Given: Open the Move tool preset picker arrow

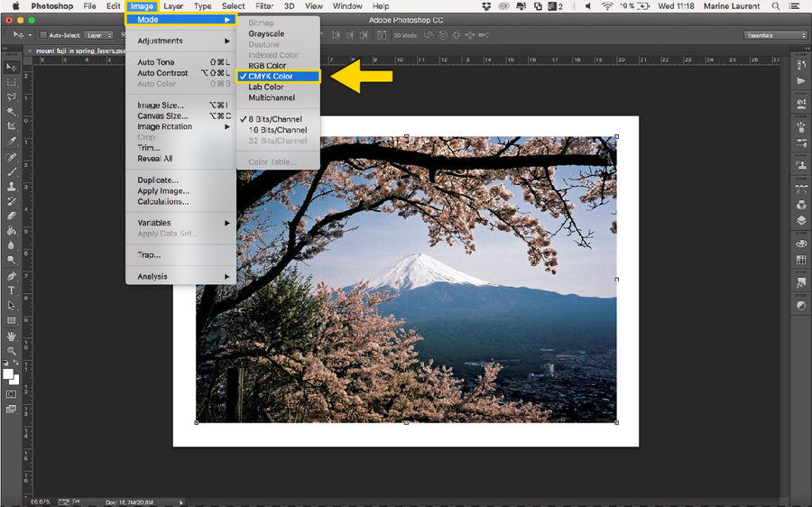Looking at the screenshot, I should tap(30, 35).
